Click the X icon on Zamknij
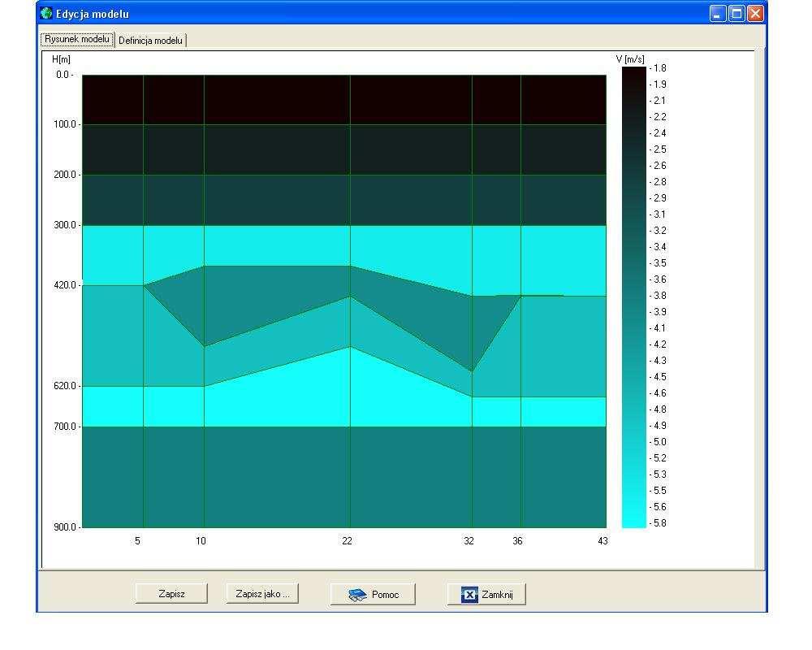Screen dimensions: 812x650 [x=469, y=595]
